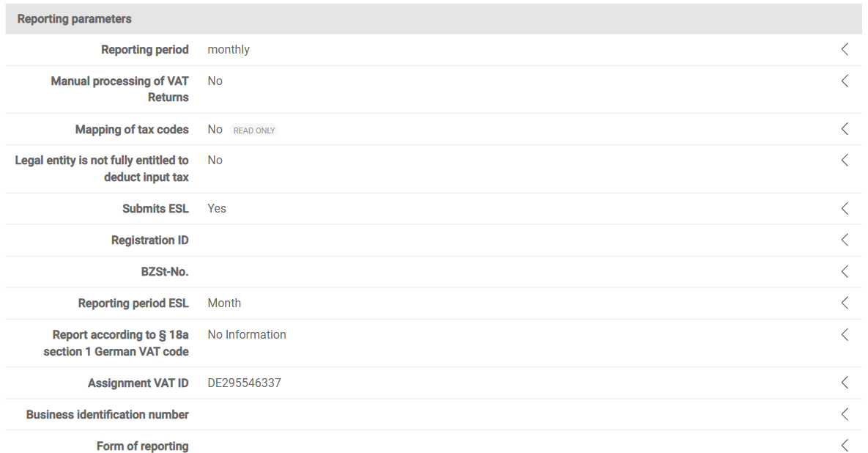Expand Legal entity input tax deduction chevron
Viewport: 868px width, 453px height.
pos(845,160)
